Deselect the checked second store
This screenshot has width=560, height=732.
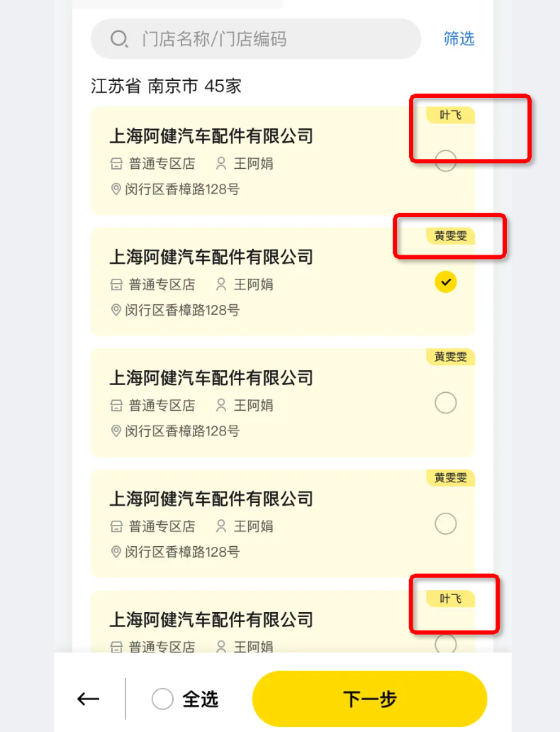445,282
